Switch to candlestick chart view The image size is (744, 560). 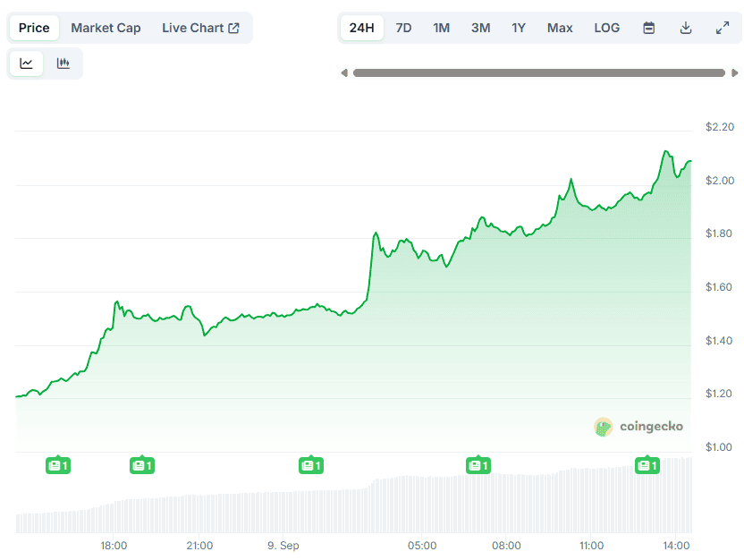pos(63,64)
